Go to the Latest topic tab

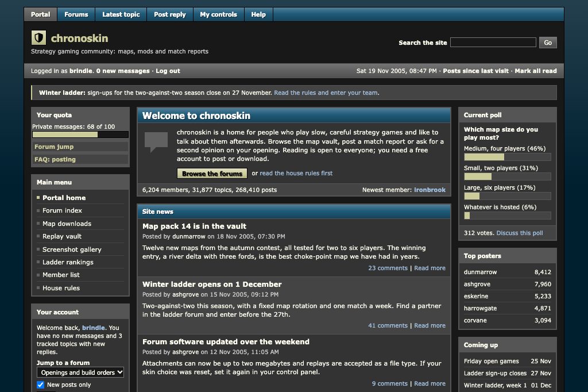click(x=121, y=14)
